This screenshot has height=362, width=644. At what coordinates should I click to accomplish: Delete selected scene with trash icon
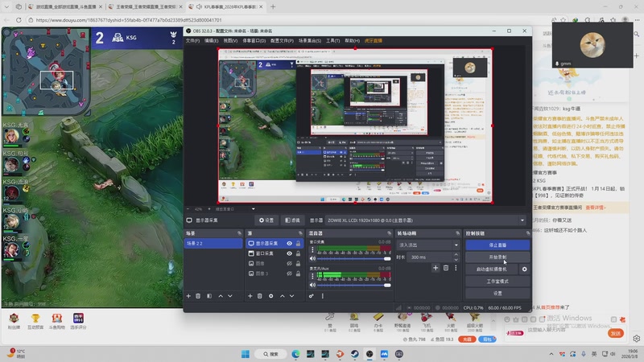198,295
